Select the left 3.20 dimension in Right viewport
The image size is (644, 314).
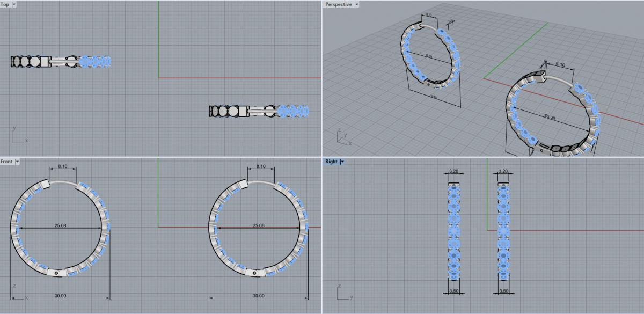pos(454,171)
